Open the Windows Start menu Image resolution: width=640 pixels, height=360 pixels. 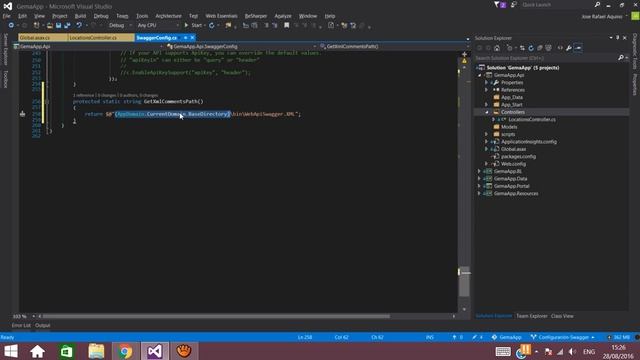pos(11,351)
